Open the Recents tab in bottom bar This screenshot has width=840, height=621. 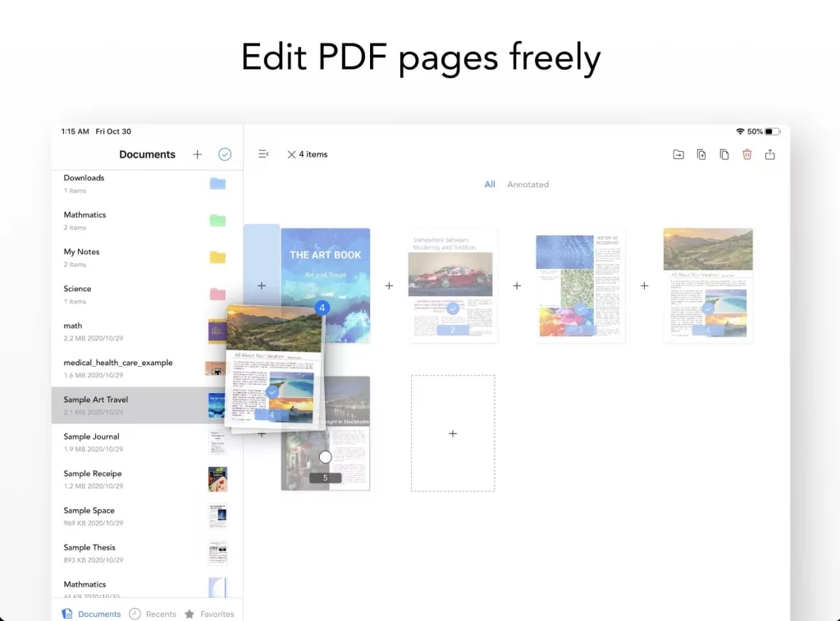[153, 614]
